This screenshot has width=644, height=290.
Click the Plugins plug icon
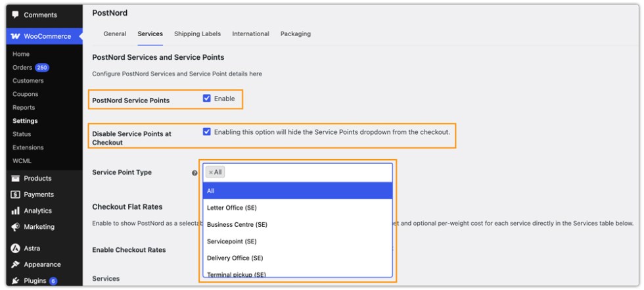click(x=15, y=281)
